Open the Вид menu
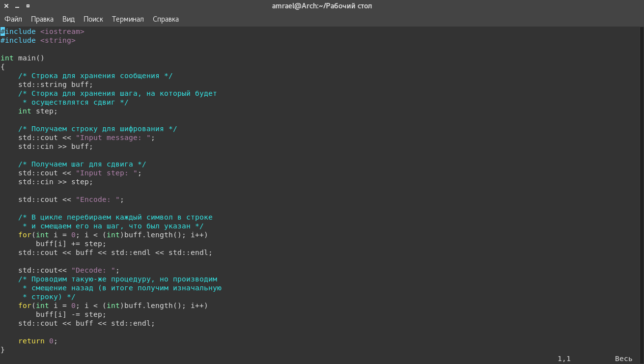644x364 pixels. (x=68, y=19)
